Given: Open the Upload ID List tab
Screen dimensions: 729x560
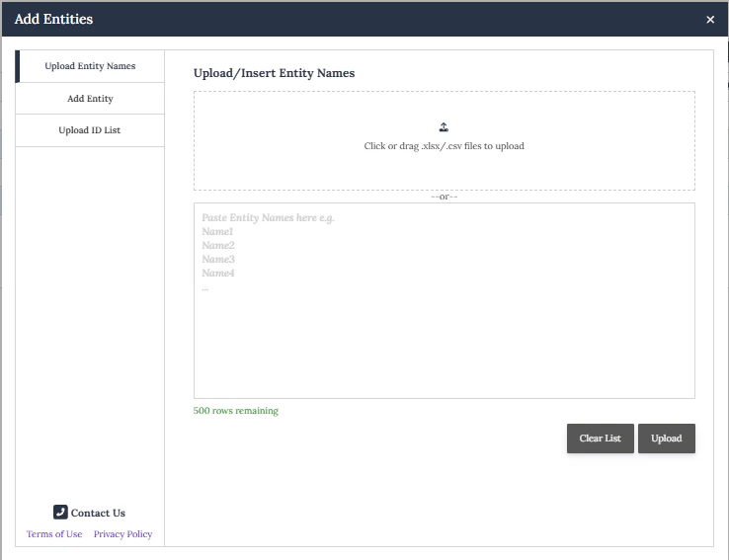Looking at the screenshot, I should 90,130.
